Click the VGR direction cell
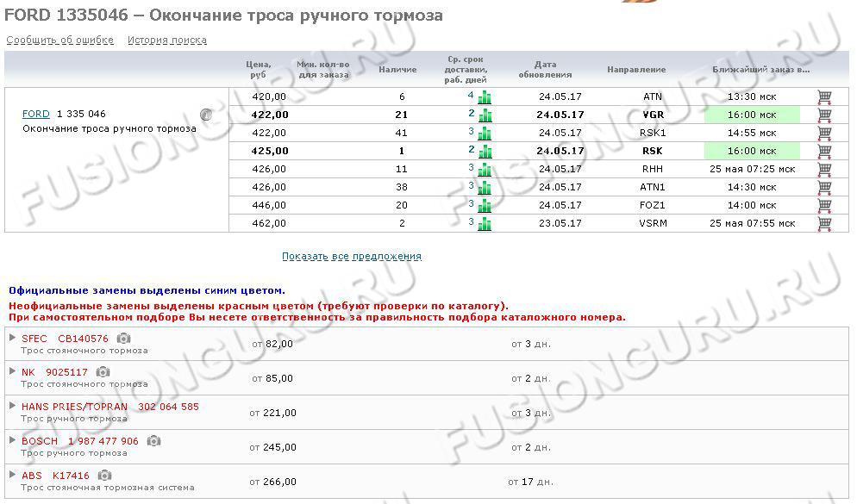Viewport: 857px width, 504px height. tap(654, 115)
